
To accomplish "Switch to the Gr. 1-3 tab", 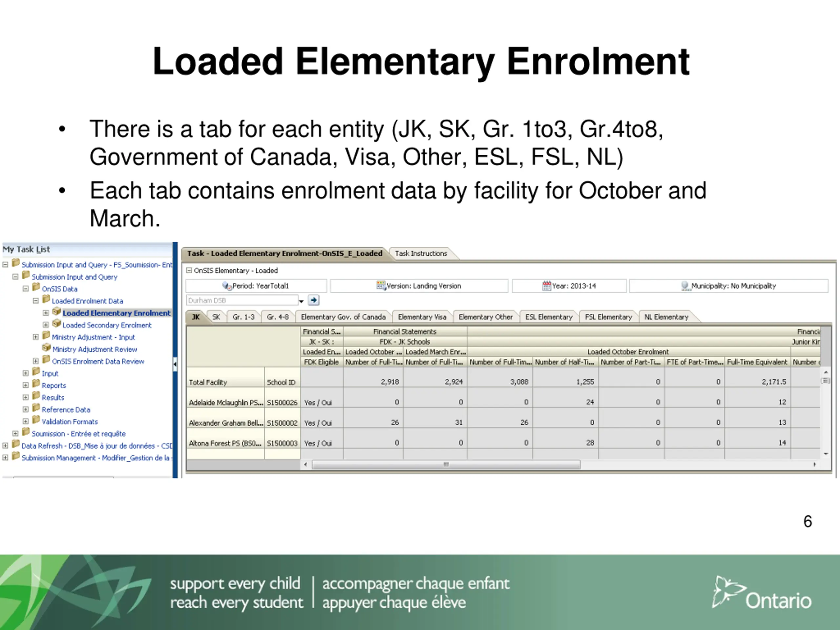I will (x=243, y=317).
